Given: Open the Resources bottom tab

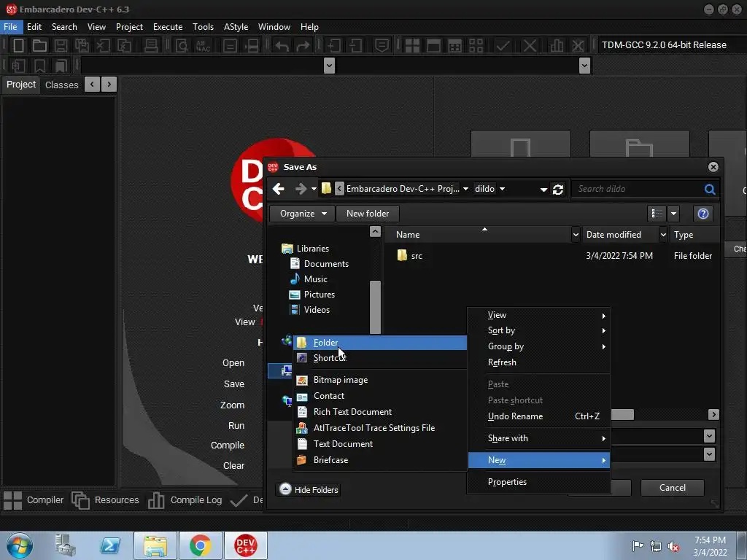Looking at the screenshot, I should coord(105,500).
